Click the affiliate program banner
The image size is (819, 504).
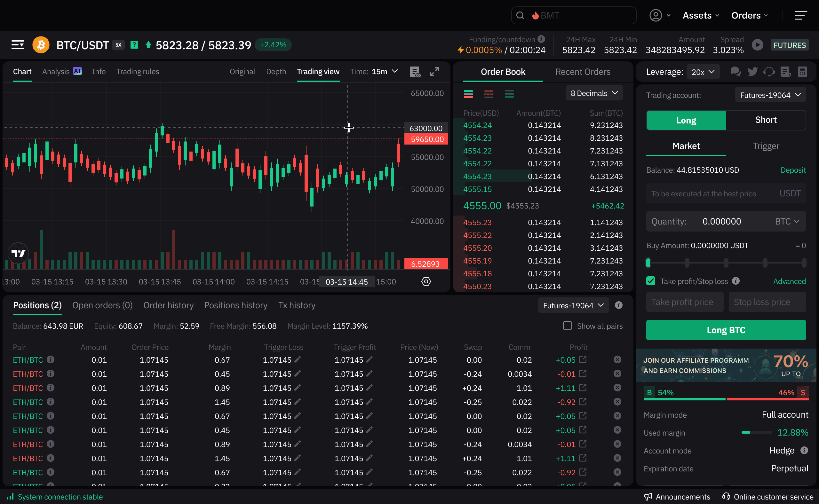(x=726, y=365)
